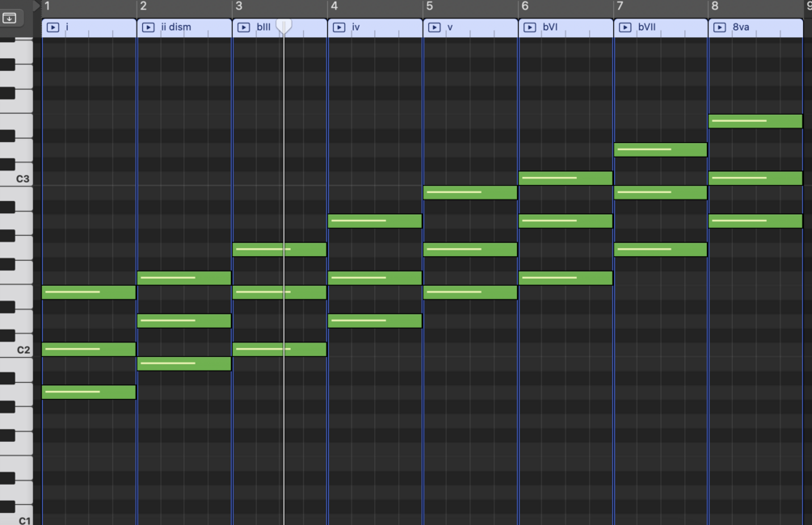Image resolution: width=812 pixels, height=525 pixels.
Task: Select the lowest note in the 'bVII' region
Action: tap(661, 250)
